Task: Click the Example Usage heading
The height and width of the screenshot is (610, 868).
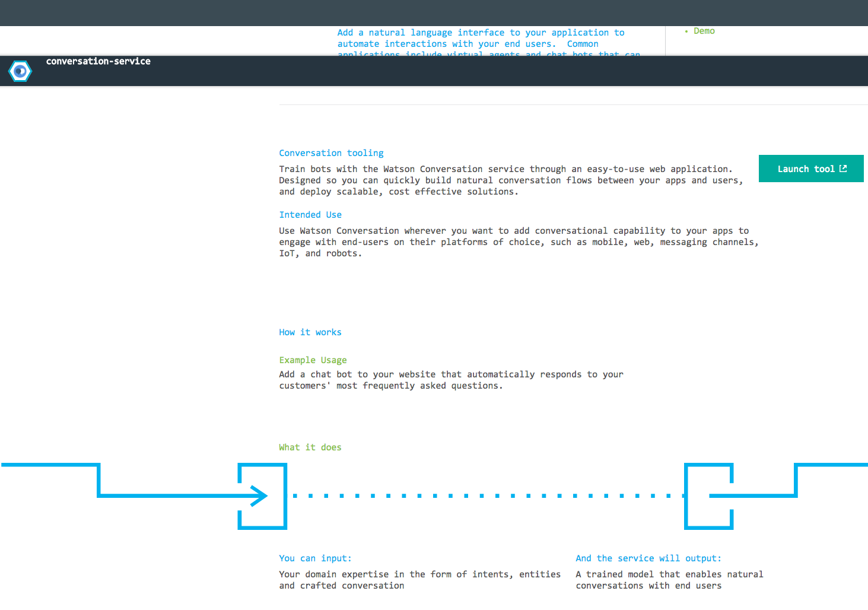Action: click(313, 360)
